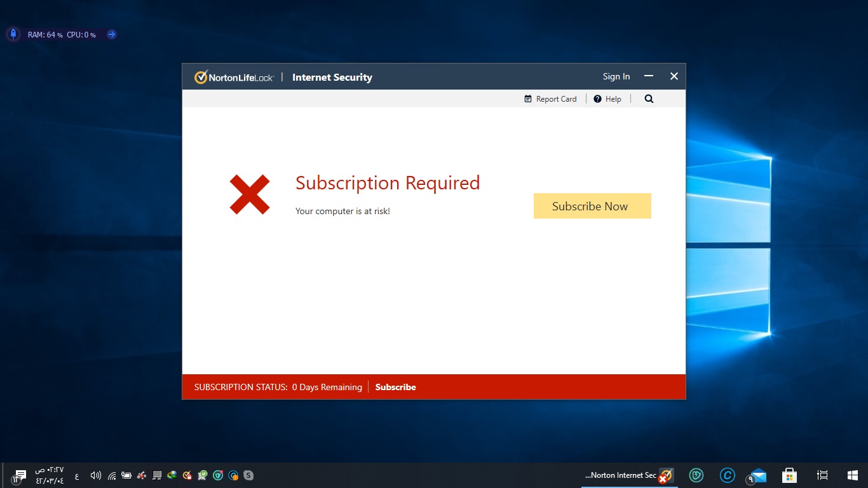This screenshot has height=488, width=868.
Task: Open the Report Card
Action: [x=550, y=98]
